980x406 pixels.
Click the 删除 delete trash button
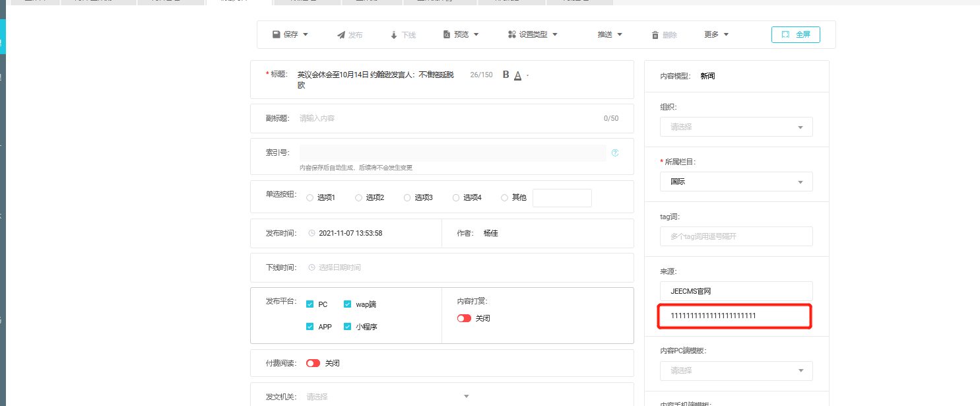pyautogui.click(x=664, y=35)
